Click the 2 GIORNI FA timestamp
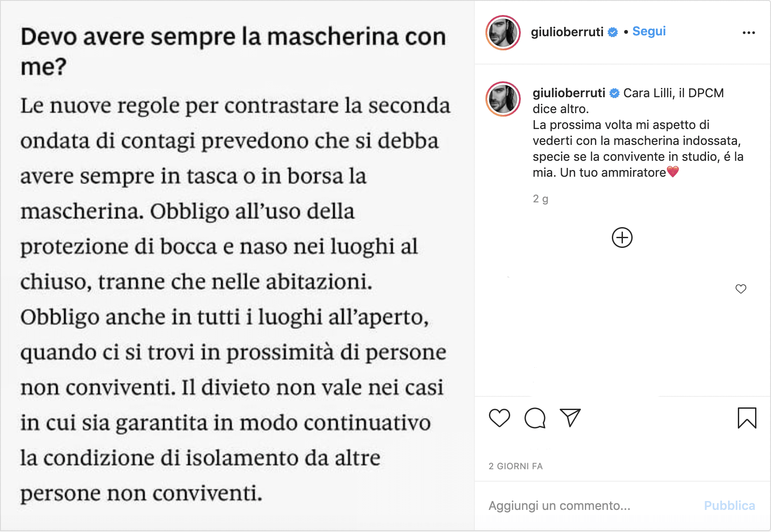The width and height of the screenshot is (771, 532). [x=515, y=466]
